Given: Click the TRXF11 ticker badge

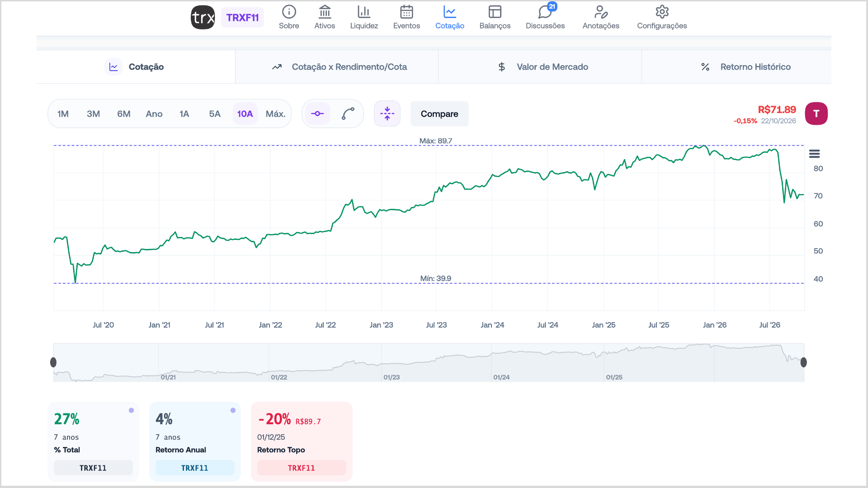Looking at the screenshot, I should pyautogui.click(x=242, y=18).
